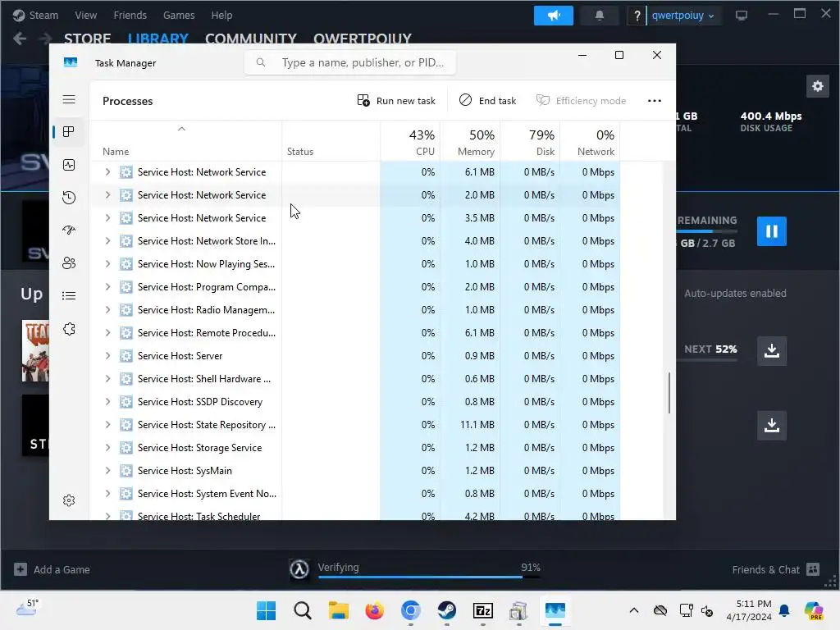Click the three-dot more options button
Screen dimensions: 840x630
click(x=654, y=101)
